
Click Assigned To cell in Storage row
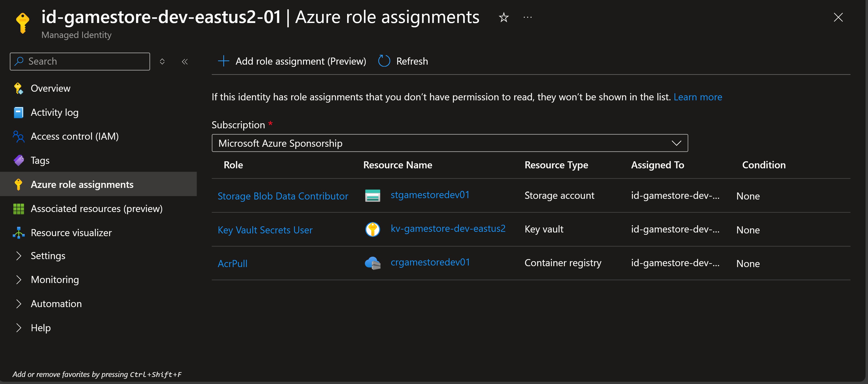point(675,196)
